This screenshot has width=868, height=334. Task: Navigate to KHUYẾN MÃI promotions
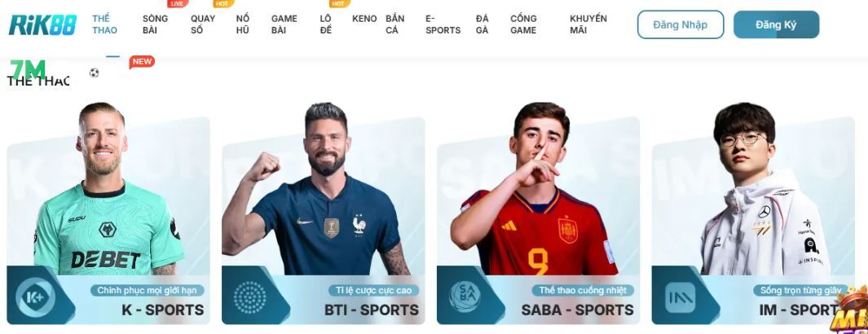click(x=588, y=24)
